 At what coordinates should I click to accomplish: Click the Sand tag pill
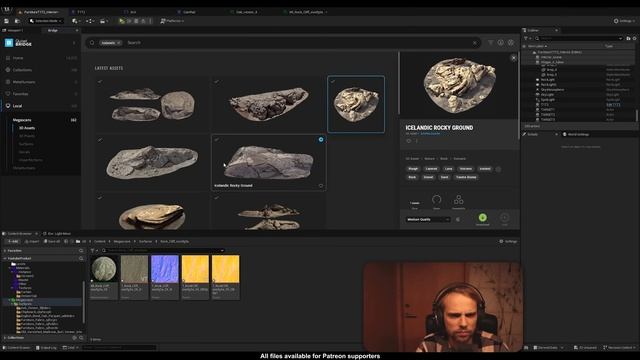pos(444,177)
